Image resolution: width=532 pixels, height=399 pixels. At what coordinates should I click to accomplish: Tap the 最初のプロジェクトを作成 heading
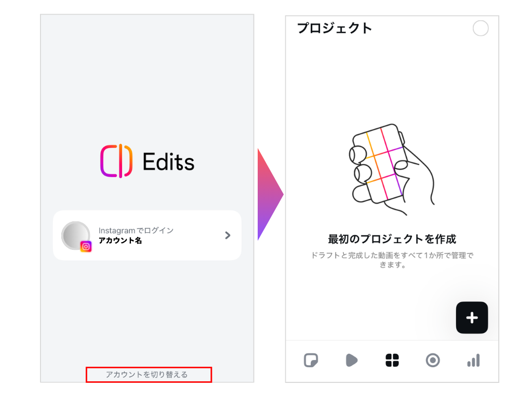point(392,239)
